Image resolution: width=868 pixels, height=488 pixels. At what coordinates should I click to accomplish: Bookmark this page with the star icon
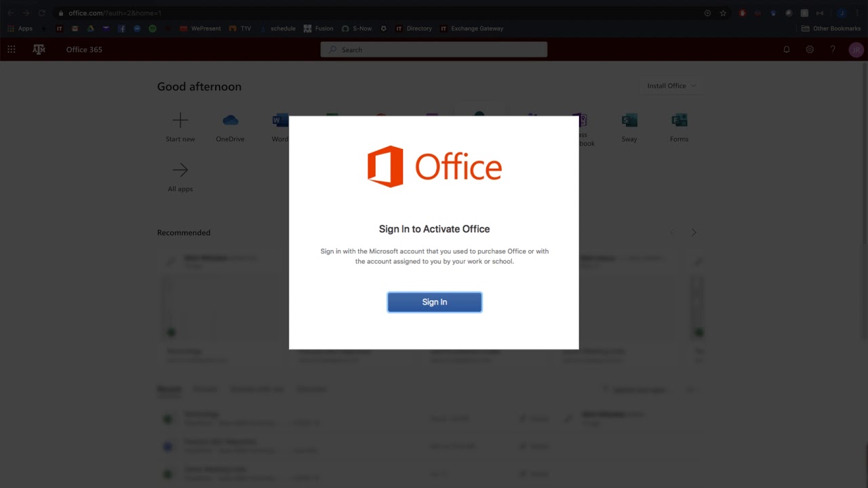point(723,13)
